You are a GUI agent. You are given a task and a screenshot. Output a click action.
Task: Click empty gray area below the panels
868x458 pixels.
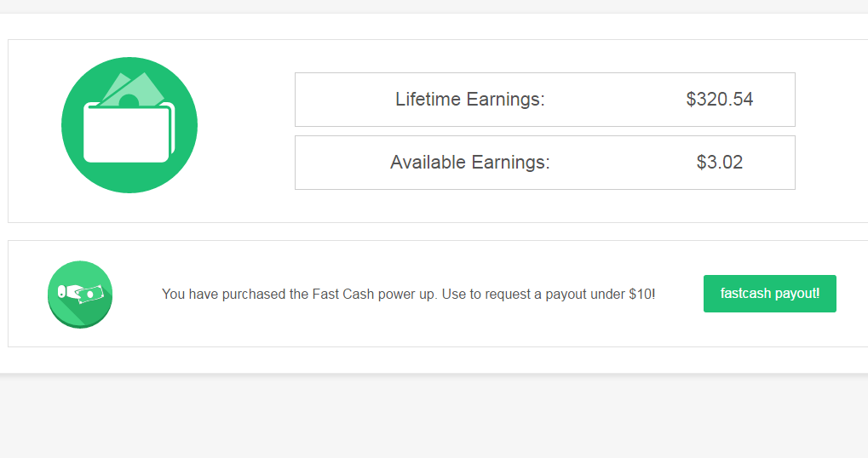click(426, 417)
